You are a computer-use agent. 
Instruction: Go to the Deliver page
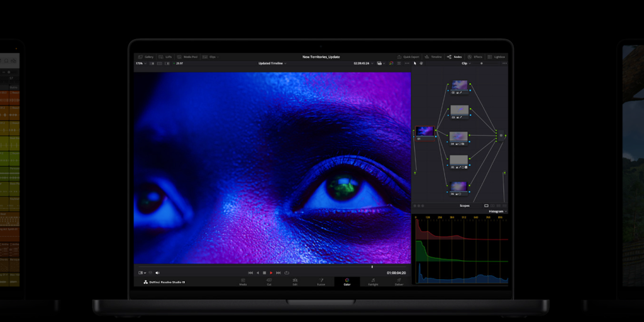point(399,282)
